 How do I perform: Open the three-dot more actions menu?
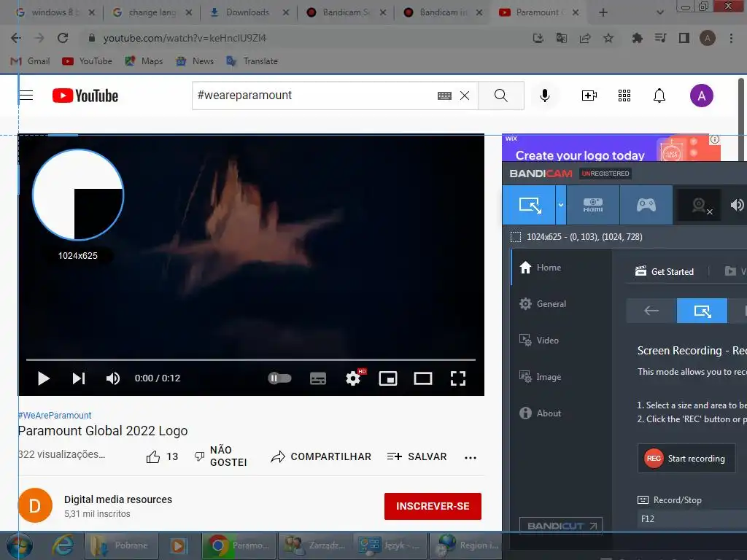click(x=471, y=458)
